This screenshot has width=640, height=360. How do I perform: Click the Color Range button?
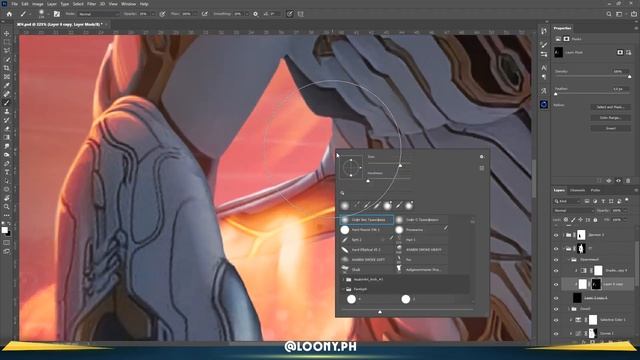(x=611, y=118)
